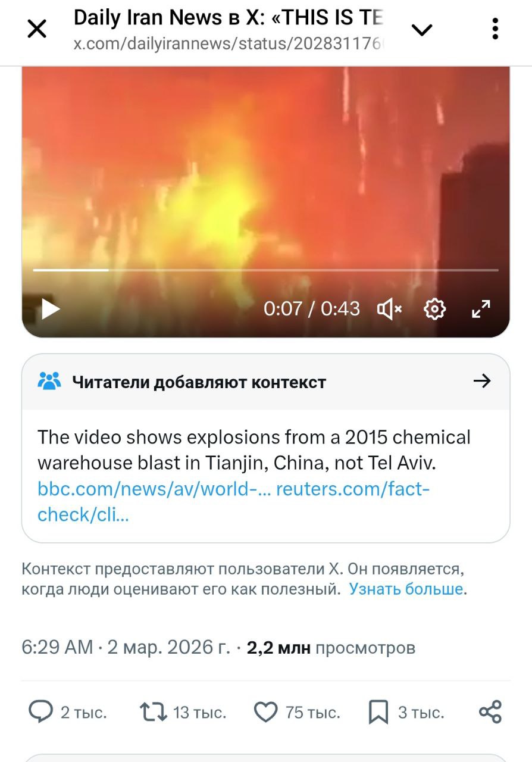Click the 'Узнать больше' link
Viewport: 532px width, 762px height.
click(x=406, y=589)
